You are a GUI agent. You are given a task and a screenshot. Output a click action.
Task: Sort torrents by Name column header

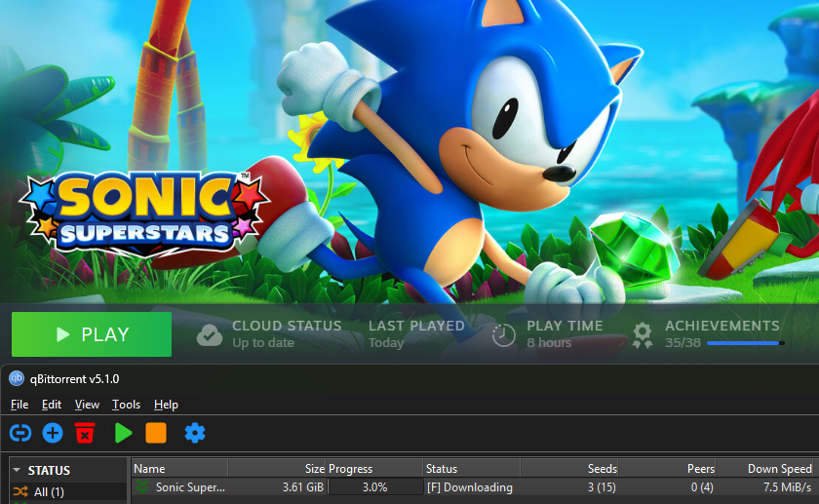tap(179, 469)
